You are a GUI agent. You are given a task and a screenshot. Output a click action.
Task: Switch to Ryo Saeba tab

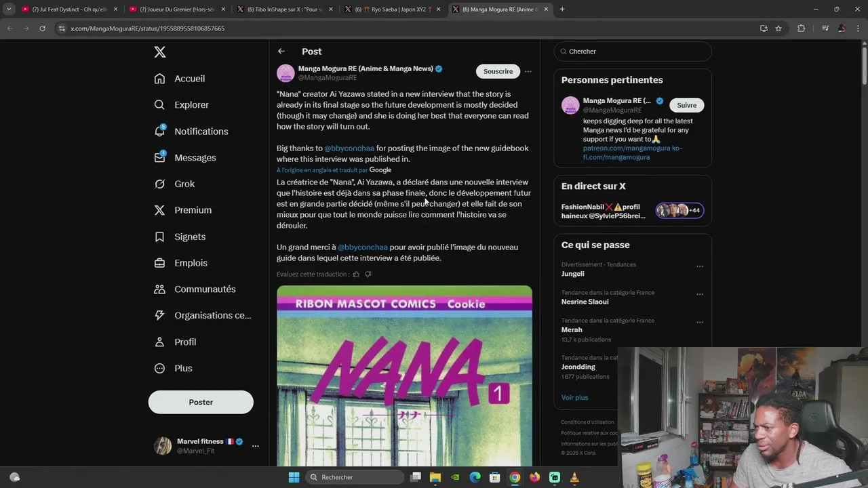(x=391, y=9)
